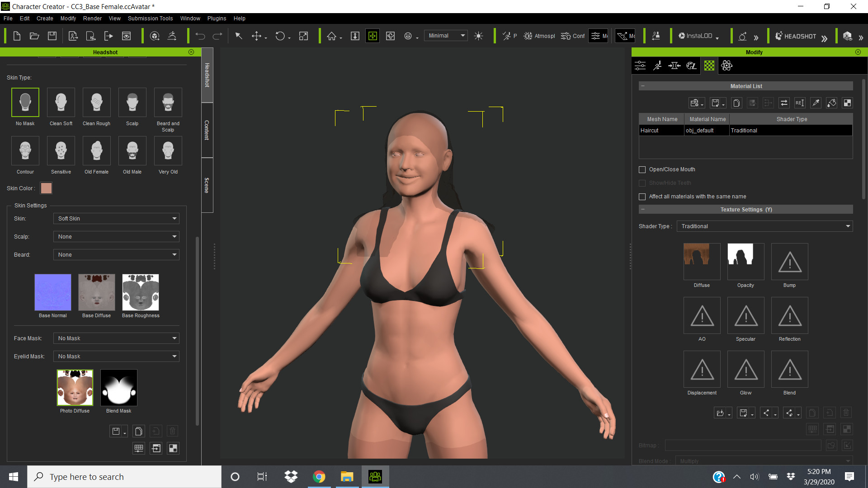868x488 pixels.
Task: Save project using the floppy disk icon
Action: click(x=52, y=36)
